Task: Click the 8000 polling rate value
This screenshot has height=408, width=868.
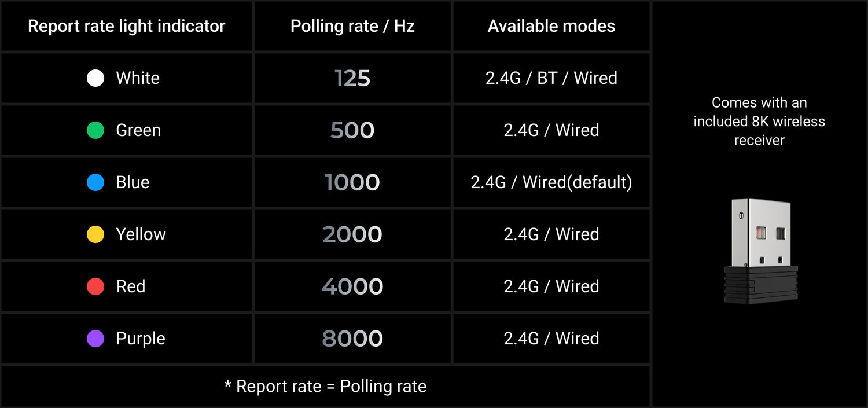Action: click(x=352, y=339)
